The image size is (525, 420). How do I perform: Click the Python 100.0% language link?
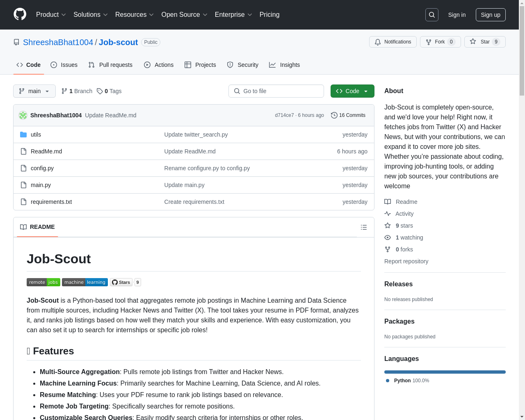[x=408, y=381]
